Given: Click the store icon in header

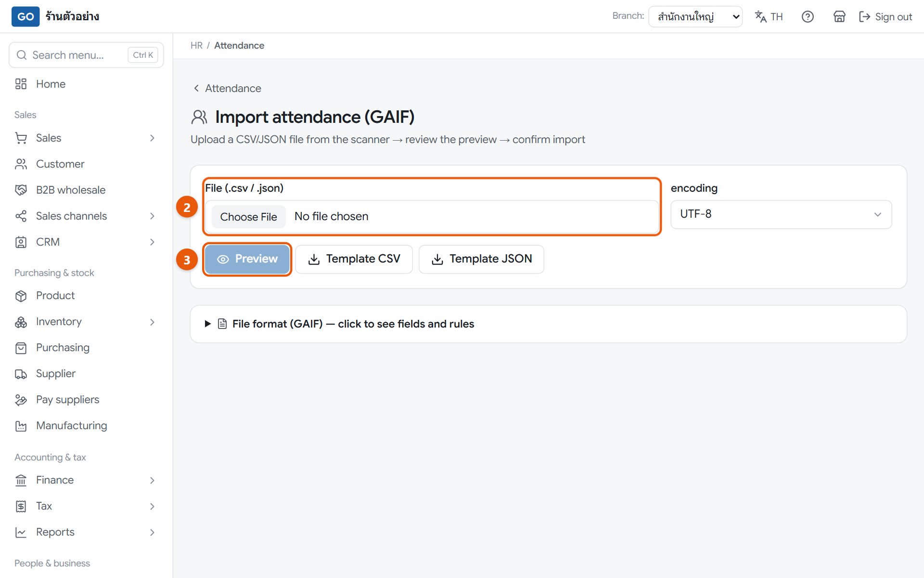Looking at the screenshot, I should click(x=839, y=17).
